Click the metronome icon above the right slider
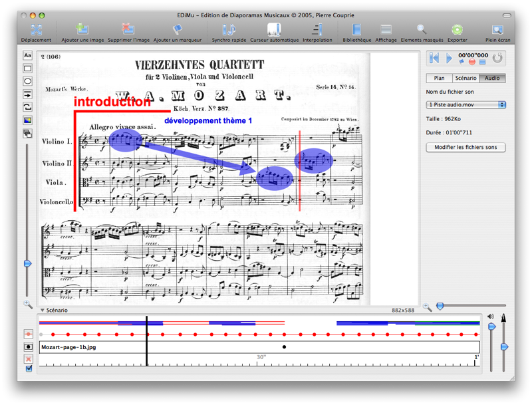The image size is (532, 405). [504, 317]
